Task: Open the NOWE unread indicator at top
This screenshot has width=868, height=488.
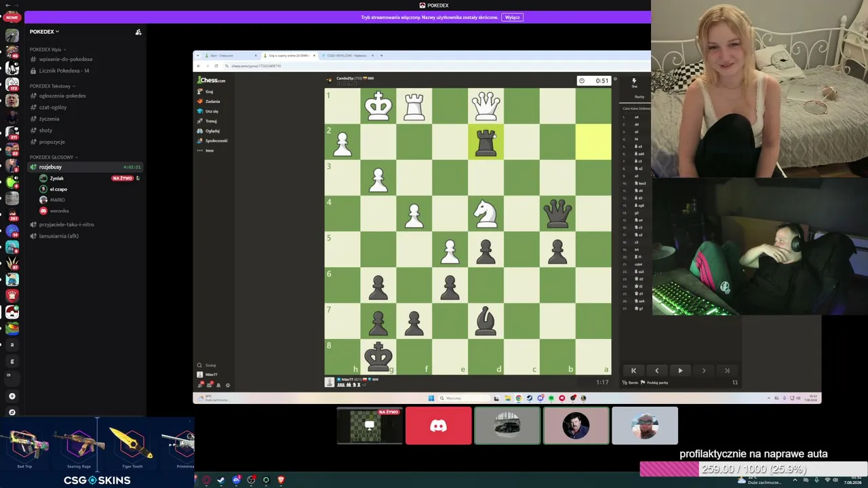Action: coord(12,18)
